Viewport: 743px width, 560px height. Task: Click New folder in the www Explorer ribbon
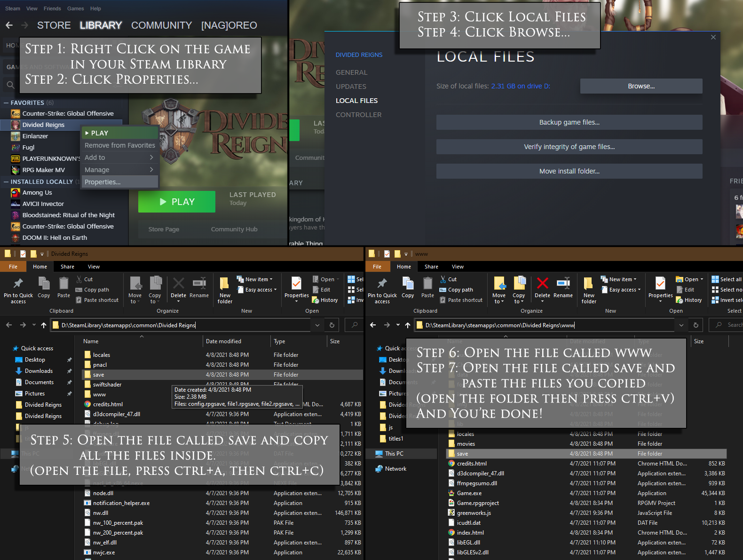589,290
